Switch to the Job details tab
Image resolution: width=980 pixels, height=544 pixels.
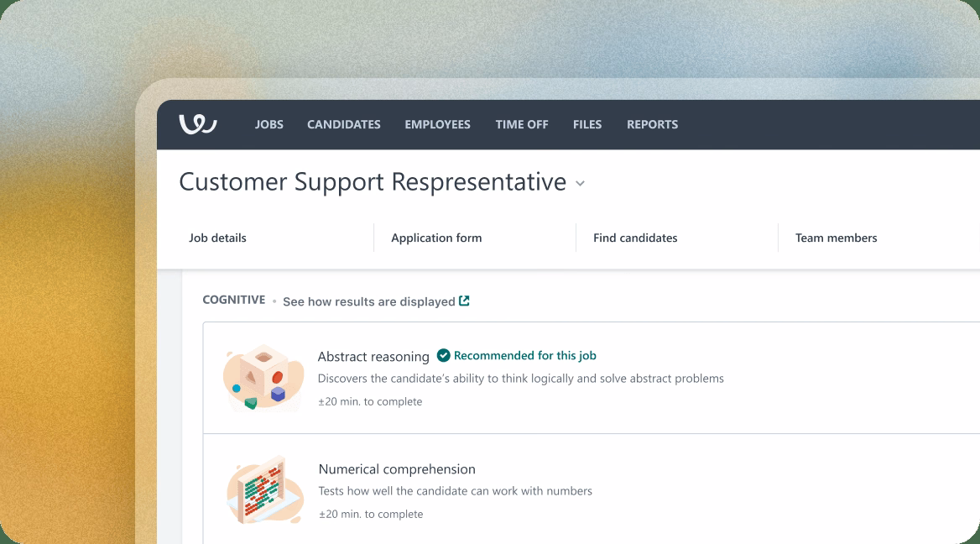(218, 238)
